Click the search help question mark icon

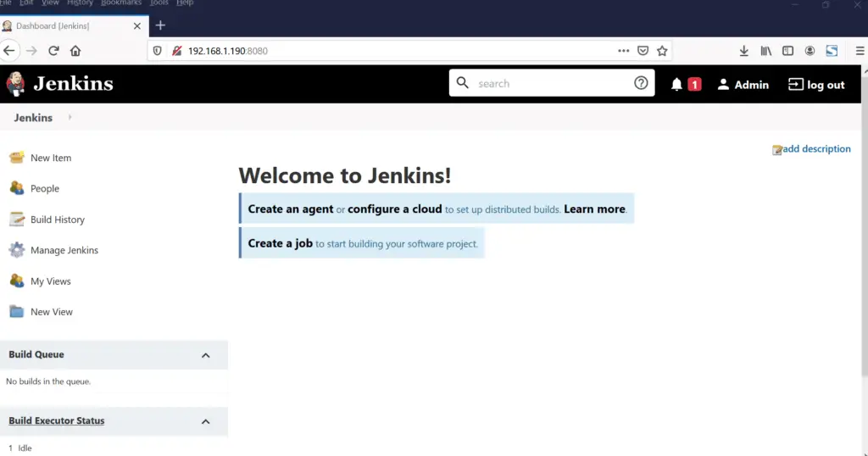coord(641,83)
